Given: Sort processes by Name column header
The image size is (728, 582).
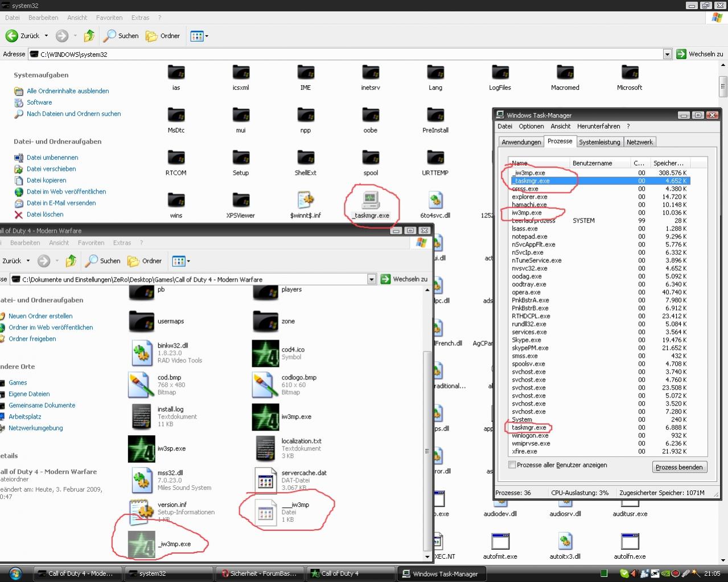Looking at the screenshot, I should [x=540, y=163].
